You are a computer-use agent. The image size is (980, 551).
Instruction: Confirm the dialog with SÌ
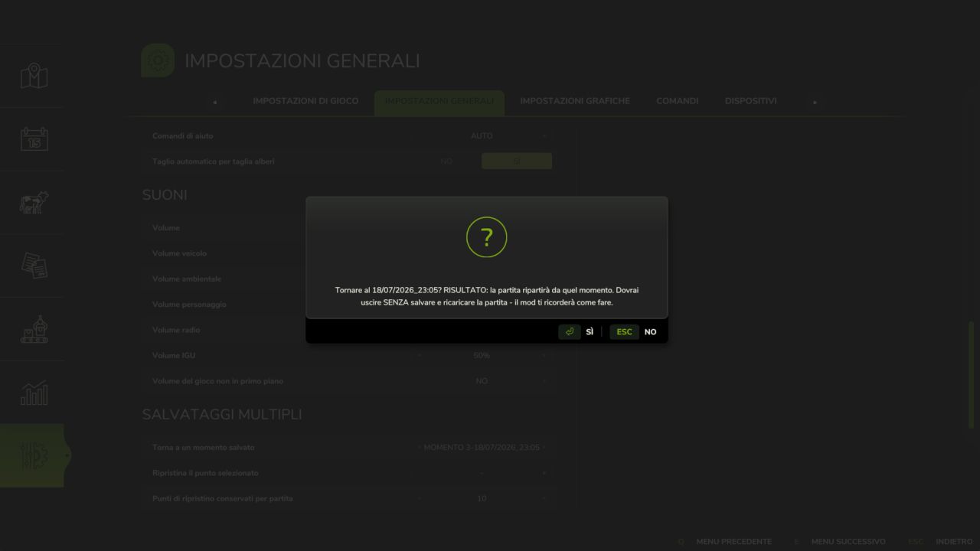(x=590, y=331)
